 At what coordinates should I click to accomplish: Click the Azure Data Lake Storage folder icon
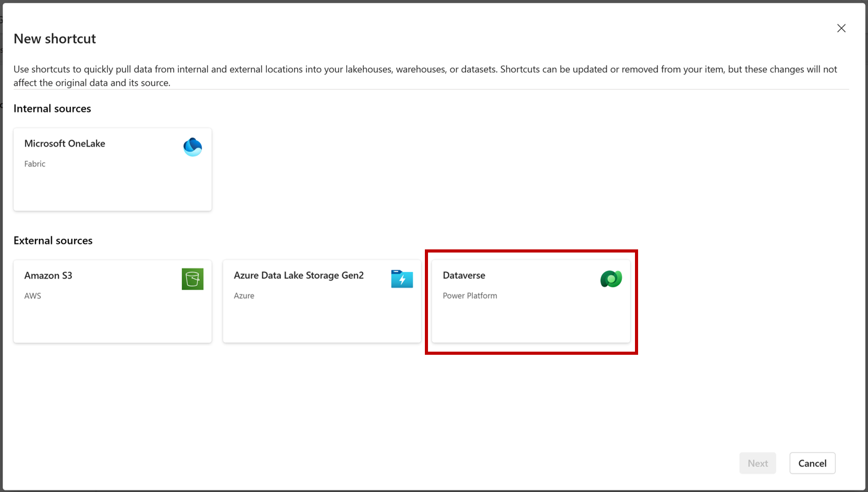(402, 279)
